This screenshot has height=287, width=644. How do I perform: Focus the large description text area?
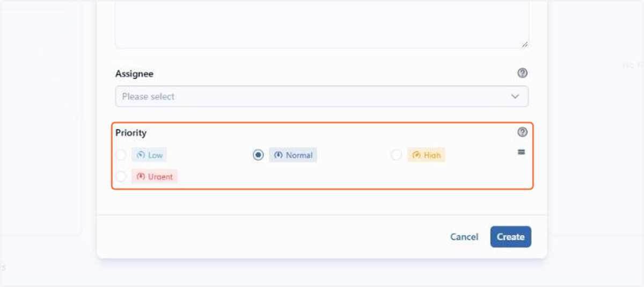322,24
